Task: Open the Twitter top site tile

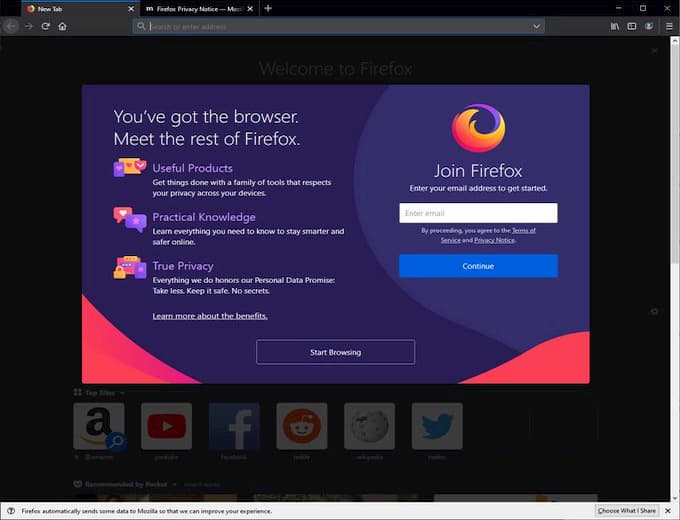Action: click(x=437, y=426)
